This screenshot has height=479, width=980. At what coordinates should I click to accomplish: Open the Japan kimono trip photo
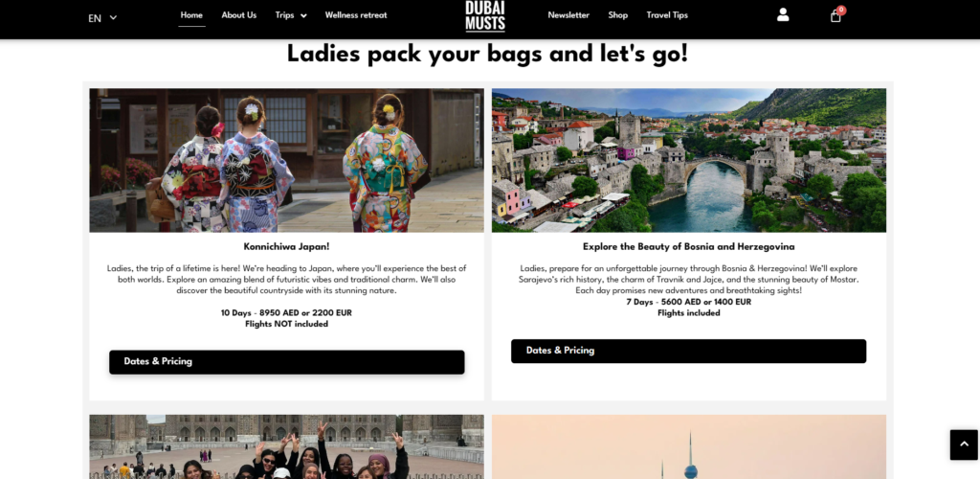click(286, 160)
